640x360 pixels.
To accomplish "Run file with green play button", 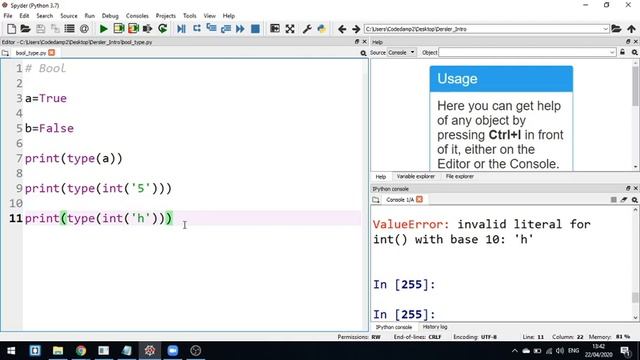I will pyautogui.click(x=104, y=29).
